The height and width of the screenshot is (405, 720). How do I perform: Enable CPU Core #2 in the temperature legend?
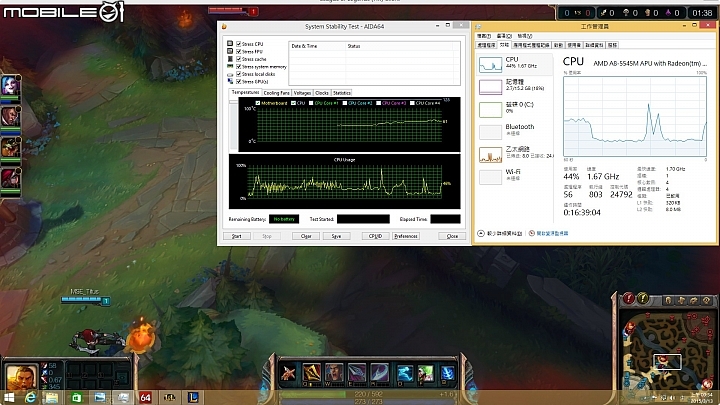point(345,103)
